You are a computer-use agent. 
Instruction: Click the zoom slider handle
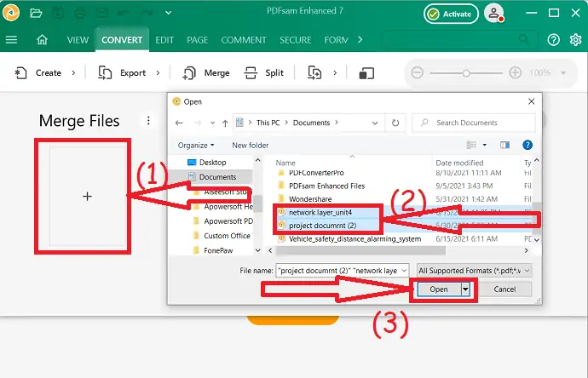pos(466,73)
